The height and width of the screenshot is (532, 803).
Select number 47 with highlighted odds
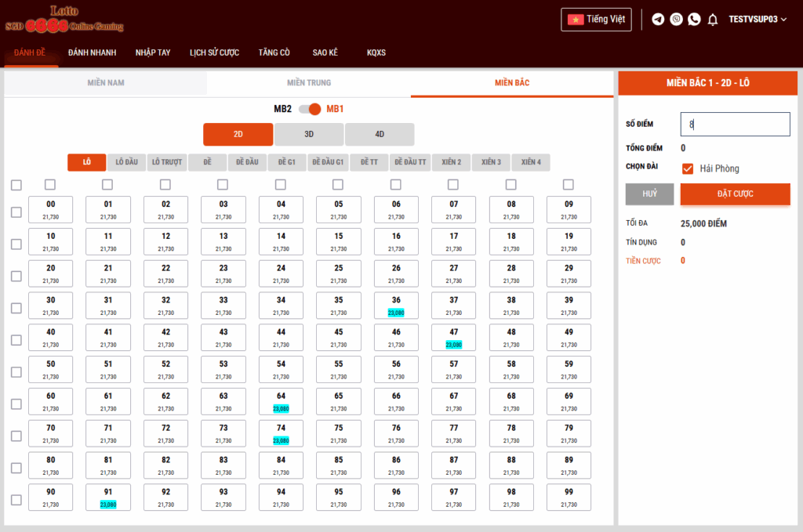454,338
